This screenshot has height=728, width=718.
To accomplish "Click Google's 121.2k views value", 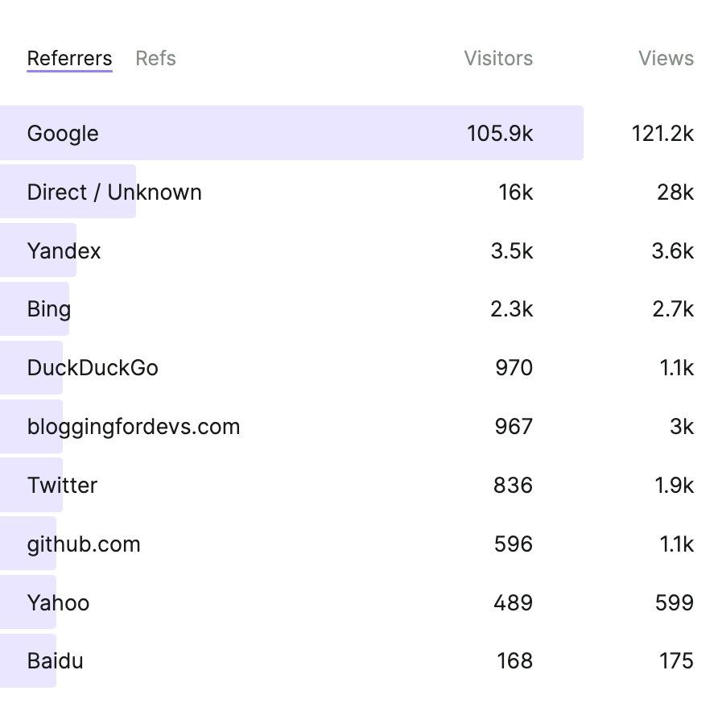I will 662,133.
